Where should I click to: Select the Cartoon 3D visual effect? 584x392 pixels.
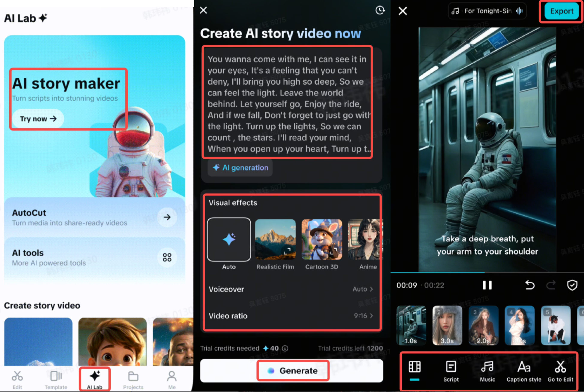321,239
